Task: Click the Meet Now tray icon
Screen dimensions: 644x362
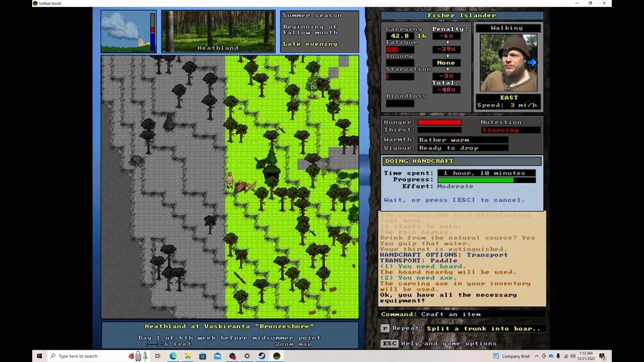Action: [x=544, y=356]
